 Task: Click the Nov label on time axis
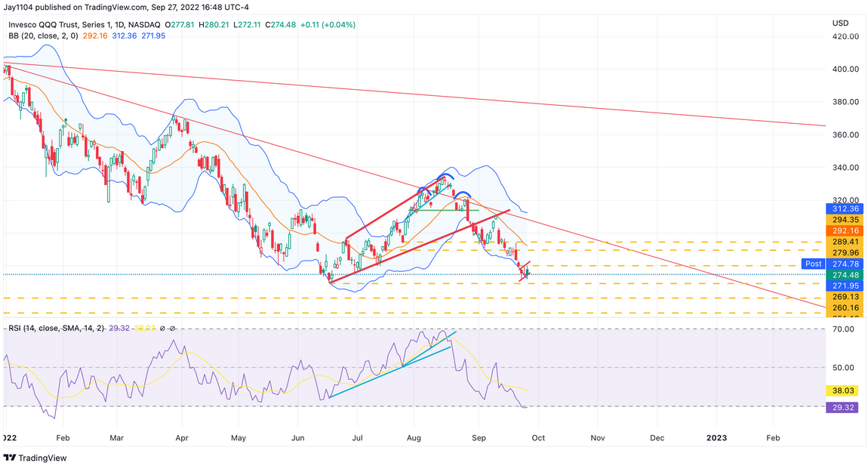597,438
